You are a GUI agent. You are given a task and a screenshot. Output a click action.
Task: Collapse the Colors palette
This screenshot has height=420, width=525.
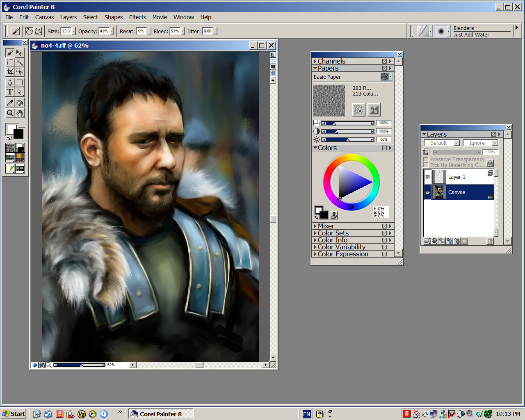pyautogui.click(x=315, y=148)
